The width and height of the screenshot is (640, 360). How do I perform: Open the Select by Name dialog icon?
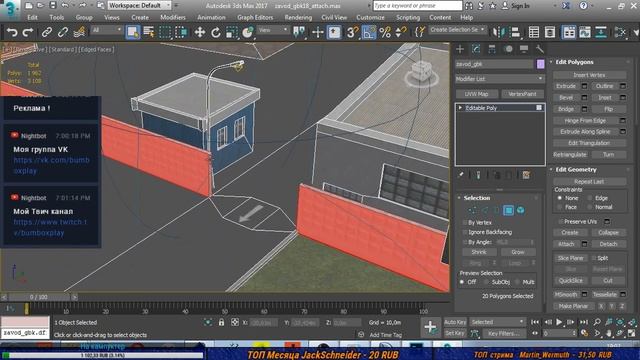149,32
